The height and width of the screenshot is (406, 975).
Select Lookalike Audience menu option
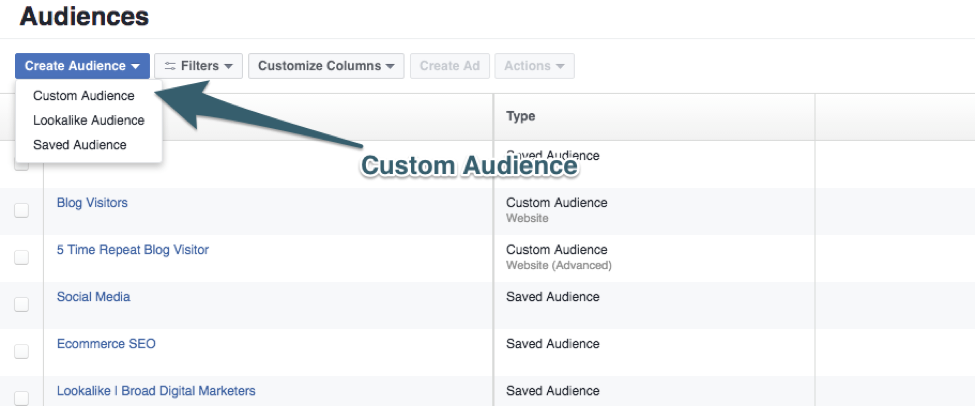(89, 120)
